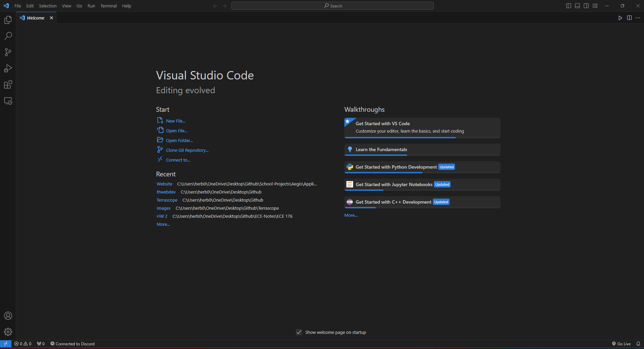
Task: Toggle the bottom panel visibility
Action: point(577,5)
